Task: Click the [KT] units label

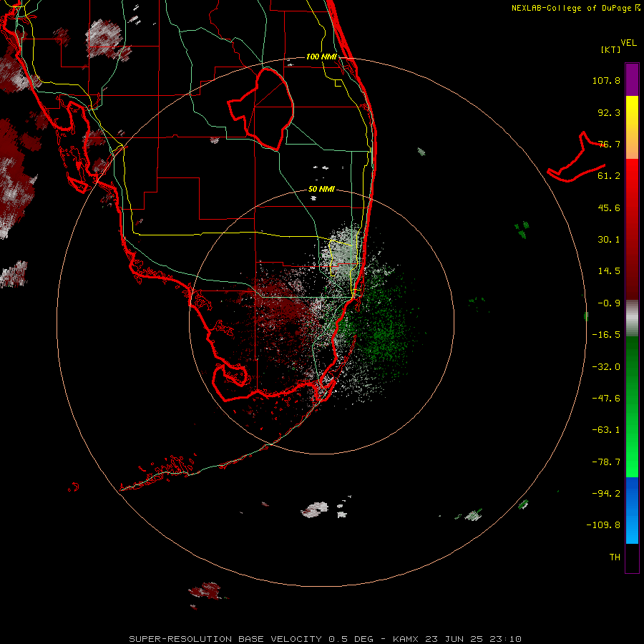Action: click(610, 49)
